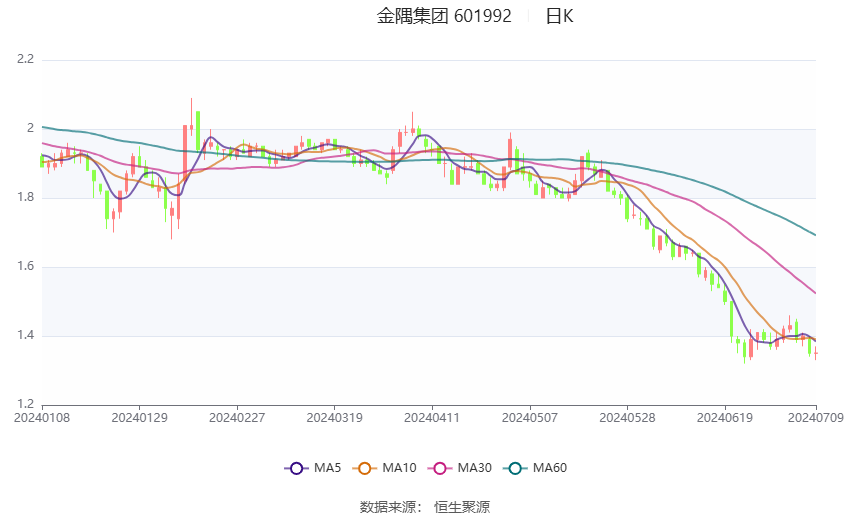Click the 20240709 date axis label

click(x=816, y=418)
